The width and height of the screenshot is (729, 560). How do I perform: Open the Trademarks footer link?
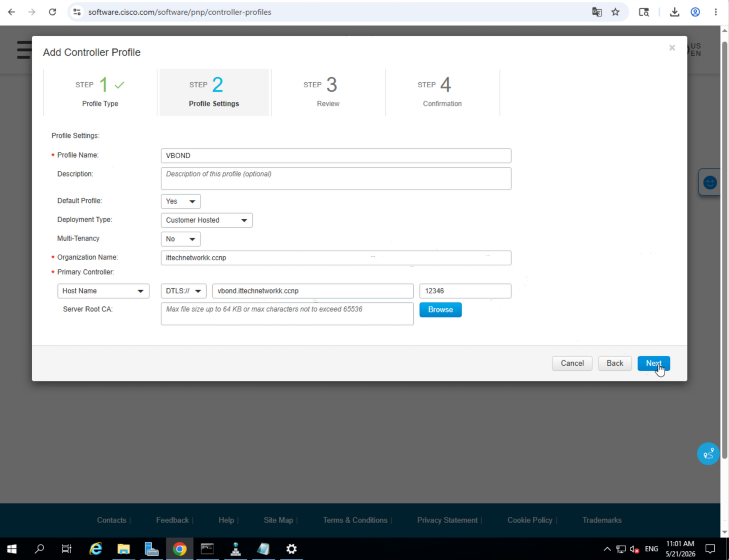tap(602, 520)
